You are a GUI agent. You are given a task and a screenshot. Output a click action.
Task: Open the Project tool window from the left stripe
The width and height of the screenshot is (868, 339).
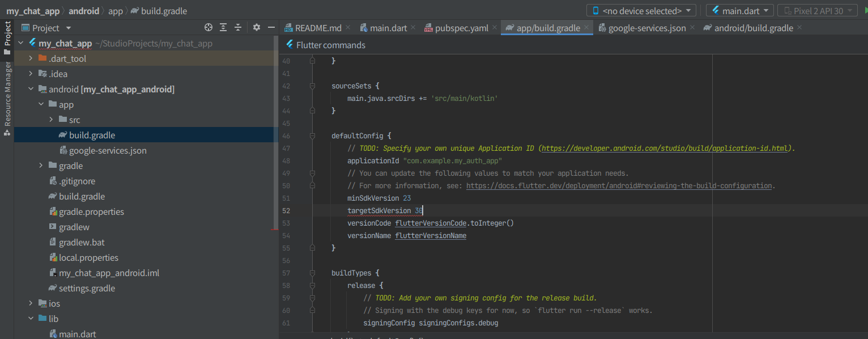(7, 38)
